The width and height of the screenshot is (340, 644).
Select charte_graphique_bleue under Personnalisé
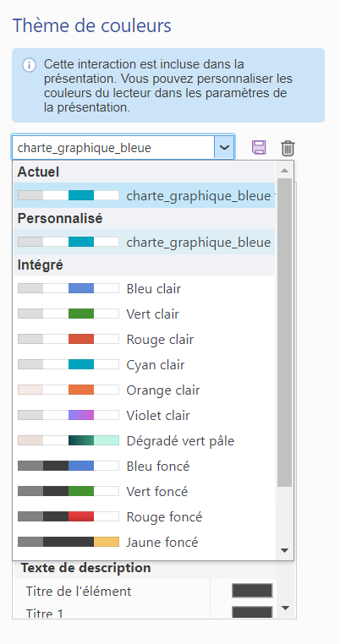point(145,242)
